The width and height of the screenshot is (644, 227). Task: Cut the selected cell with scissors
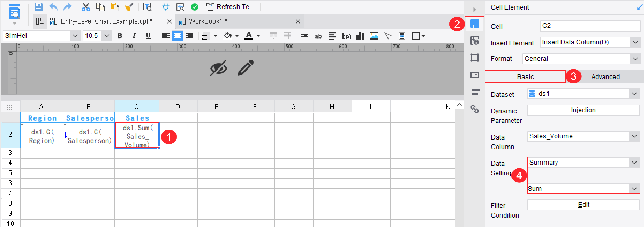pyautogui.click(x=86, y=7)
